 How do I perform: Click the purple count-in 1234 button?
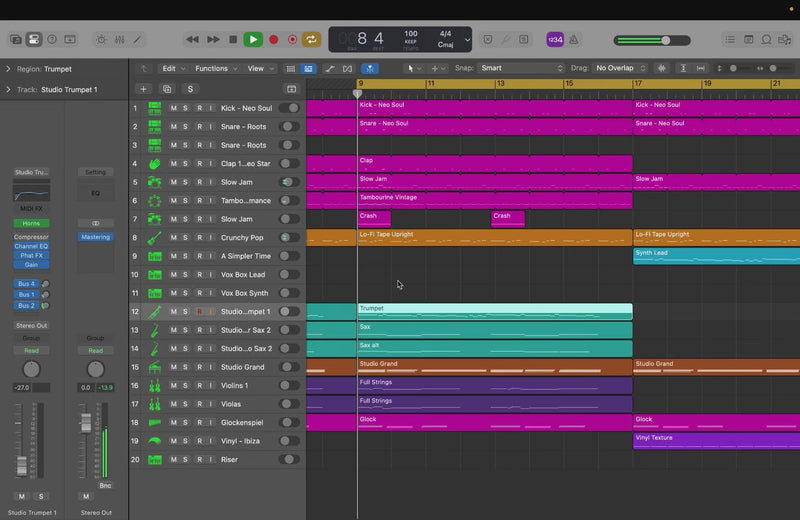coord(555,40)
